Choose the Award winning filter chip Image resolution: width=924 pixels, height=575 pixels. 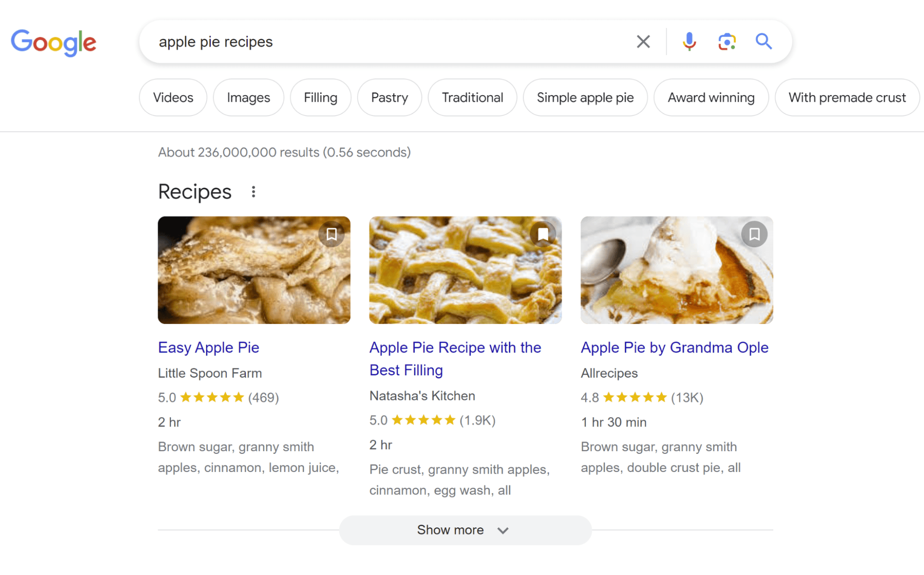710,98
